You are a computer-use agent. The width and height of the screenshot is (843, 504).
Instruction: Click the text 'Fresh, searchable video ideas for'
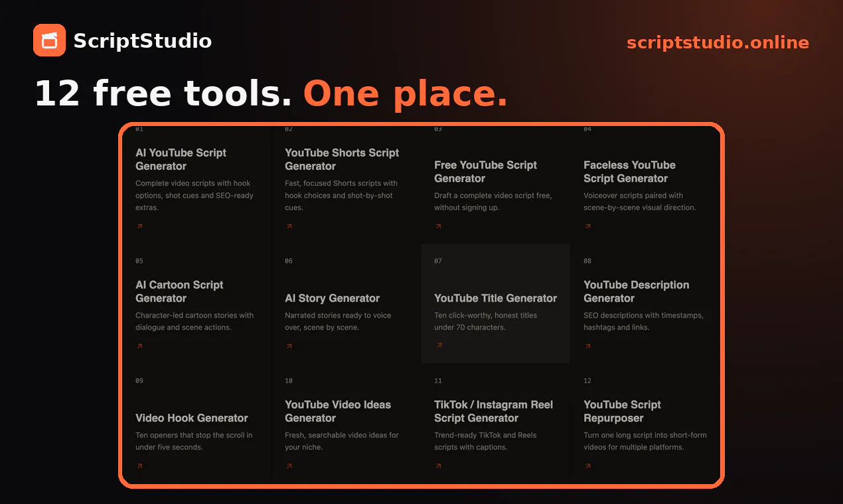point(342,436)
